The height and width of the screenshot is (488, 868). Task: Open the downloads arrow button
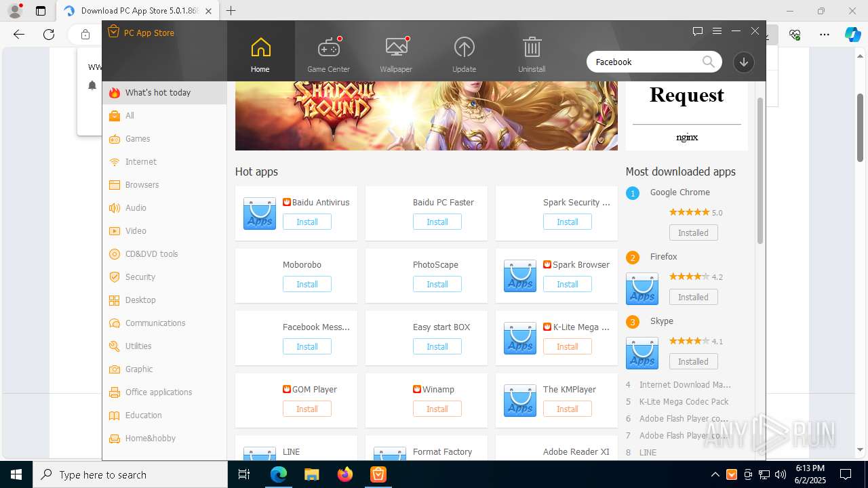click(x=744, y=62)
